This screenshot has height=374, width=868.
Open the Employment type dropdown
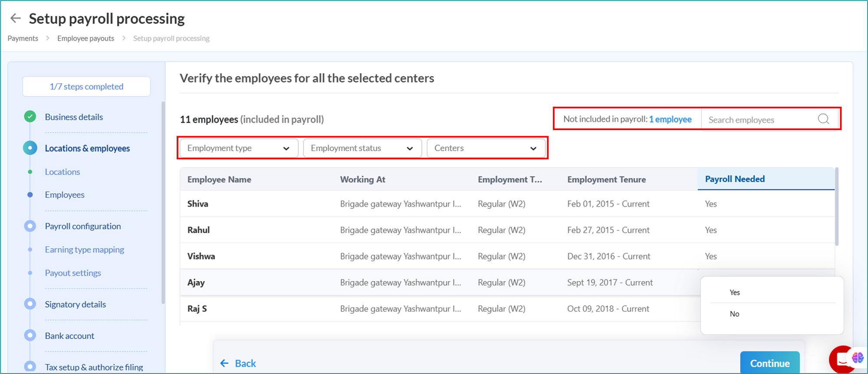click(239, 148)
